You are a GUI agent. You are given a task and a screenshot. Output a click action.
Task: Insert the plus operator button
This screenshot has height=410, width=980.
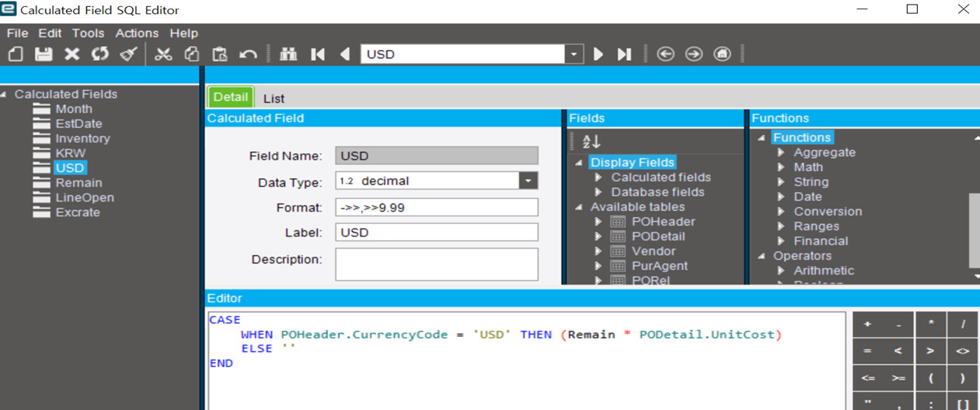[x=868, y=324]
